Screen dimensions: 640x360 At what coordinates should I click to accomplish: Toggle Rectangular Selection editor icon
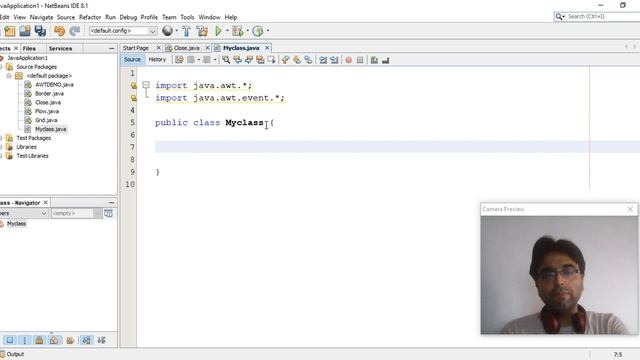(x=272, y=60)
